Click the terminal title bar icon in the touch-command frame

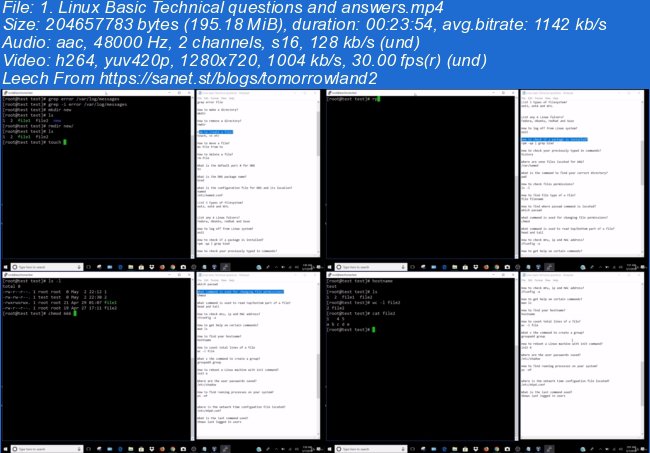(x=5, y=93)
